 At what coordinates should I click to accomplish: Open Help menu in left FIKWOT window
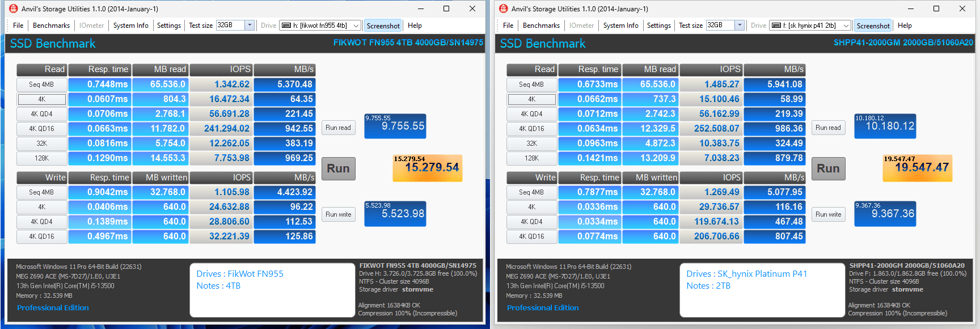[415, 26]
